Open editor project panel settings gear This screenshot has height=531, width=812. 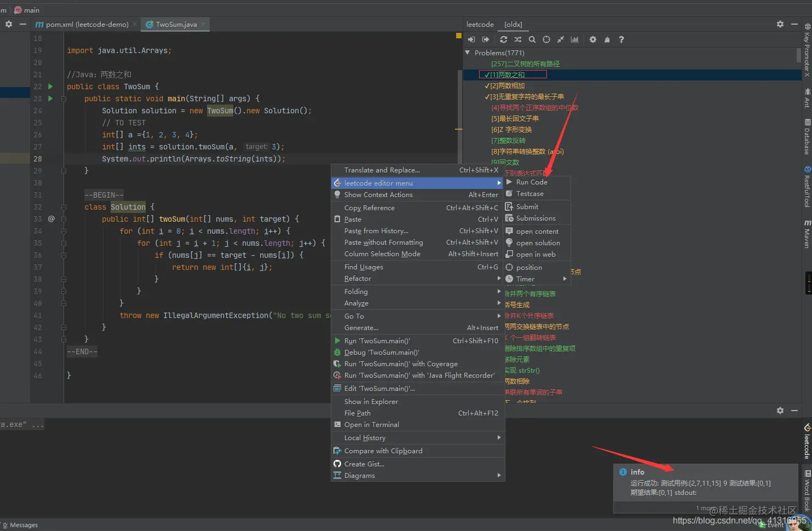tap(9, 24)
